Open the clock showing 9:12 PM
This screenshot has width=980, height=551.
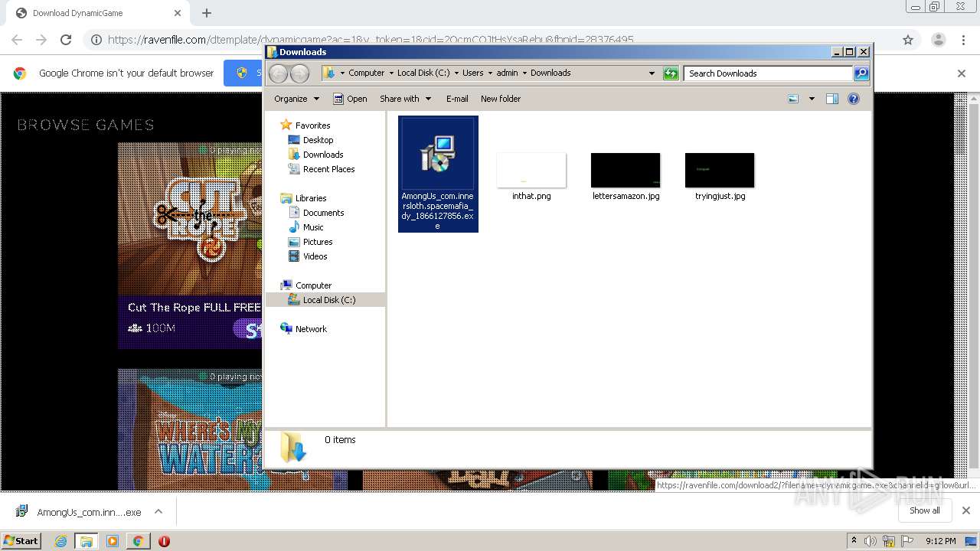click(940, 541)
